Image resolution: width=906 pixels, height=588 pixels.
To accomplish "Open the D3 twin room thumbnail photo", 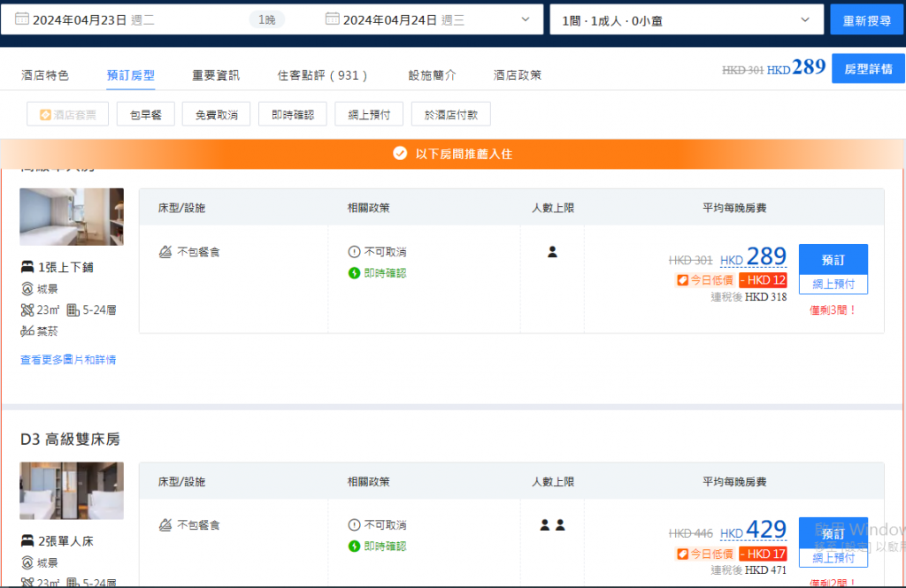I will pyautogui.click(x=72, y=491).
